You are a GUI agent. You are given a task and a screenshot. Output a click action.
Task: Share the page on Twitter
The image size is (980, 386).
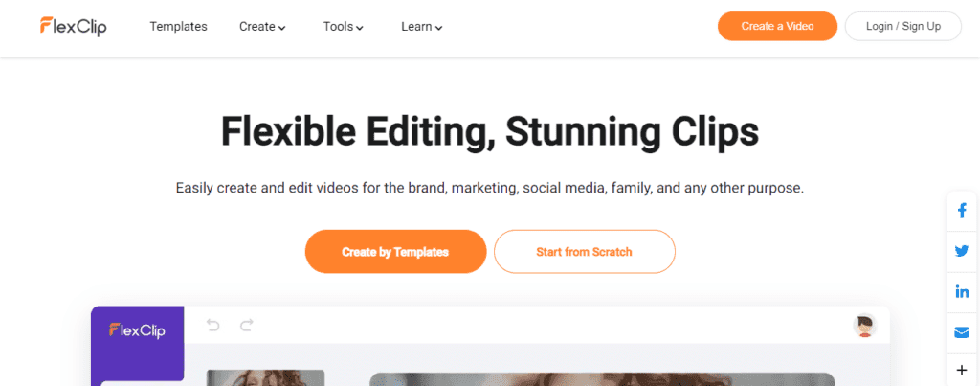click(x=961, y=252)
